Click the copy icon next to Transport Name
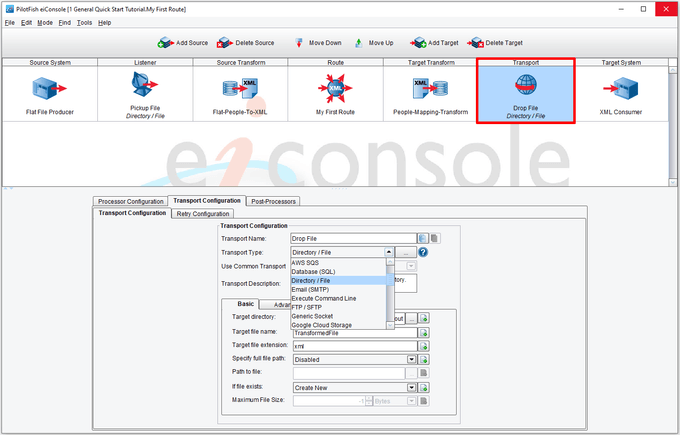The width and height of the screenshot is (680, 435). pyautogui.click(x=423, y=238)
